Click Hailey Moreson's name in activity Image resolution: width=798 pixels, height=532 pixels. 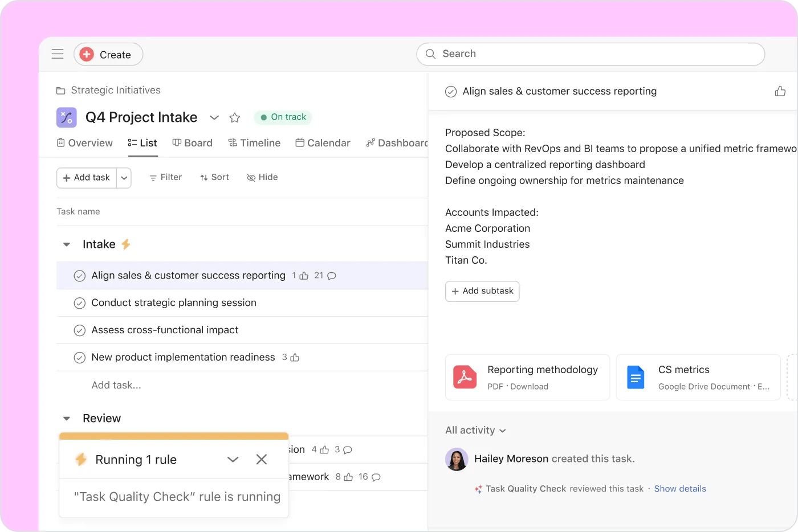[511, 459]
